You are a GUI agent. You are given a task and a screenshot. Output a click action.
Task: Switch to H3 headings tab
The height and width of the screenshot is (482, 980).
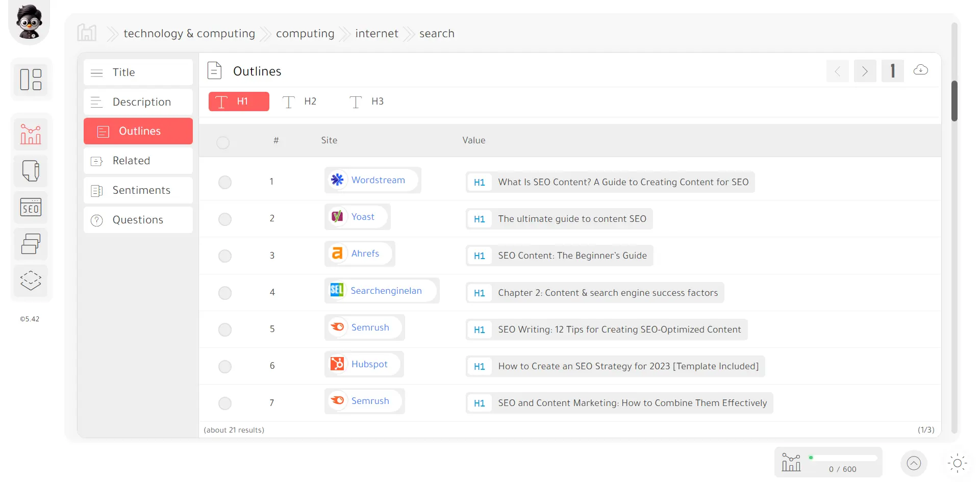click(x=367, y=102)
